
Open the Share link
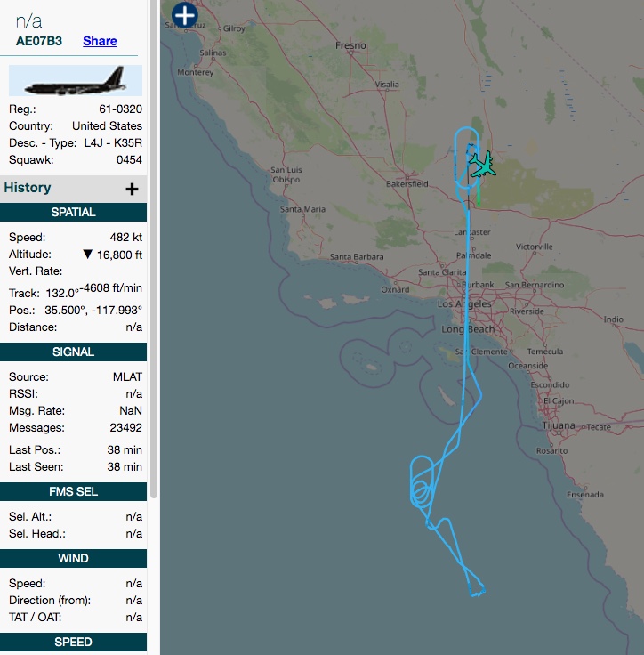(x=100, y=41)
